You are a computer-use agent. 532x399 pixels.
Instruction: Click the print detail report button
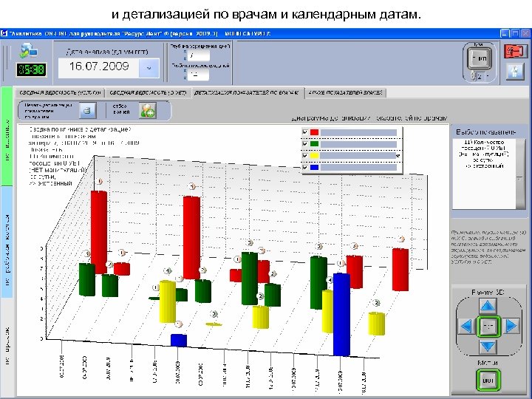pos(87,111)
